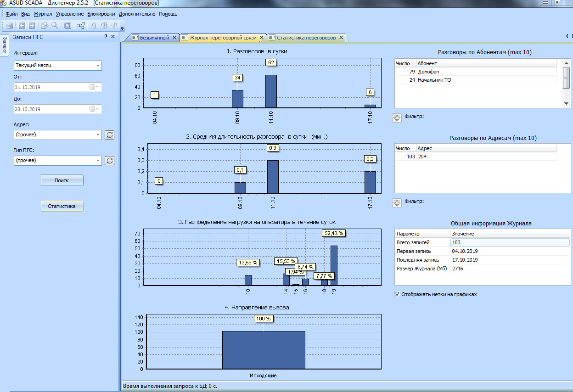Open the Журнал menu
The width and height of the screenshot is (573, 392).
coord(43,14)
